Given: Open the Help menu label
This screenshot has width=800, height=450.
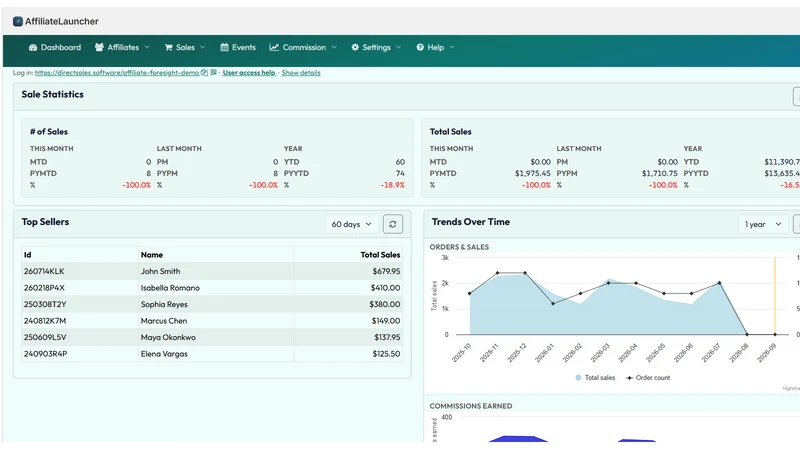Looking at the screenshot, I should [435, 47].
